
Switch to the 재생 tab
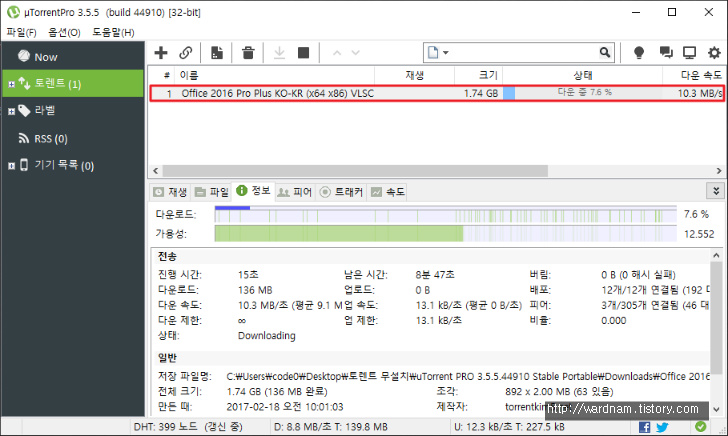170,192
